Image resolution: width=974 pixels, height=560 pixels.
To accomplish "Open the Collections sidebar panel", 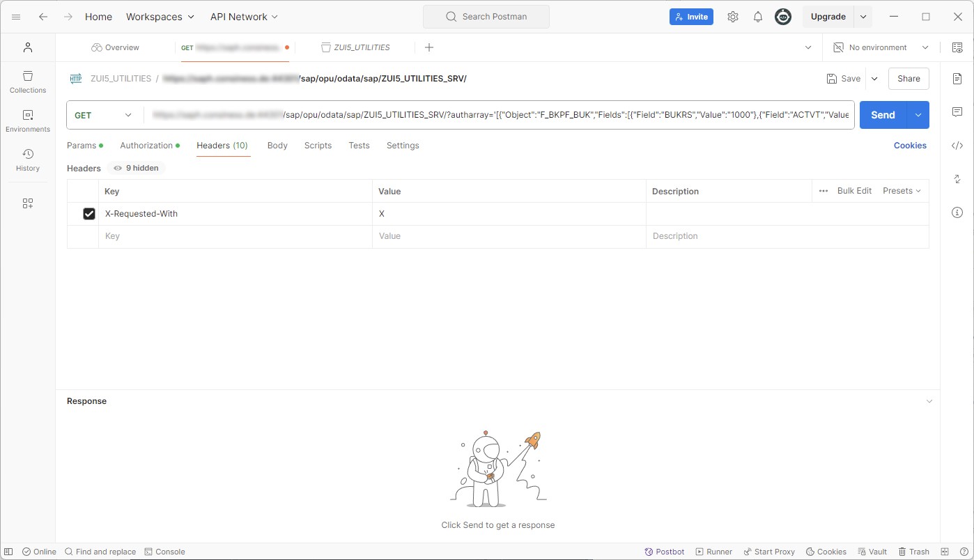I will click(28, 81).
